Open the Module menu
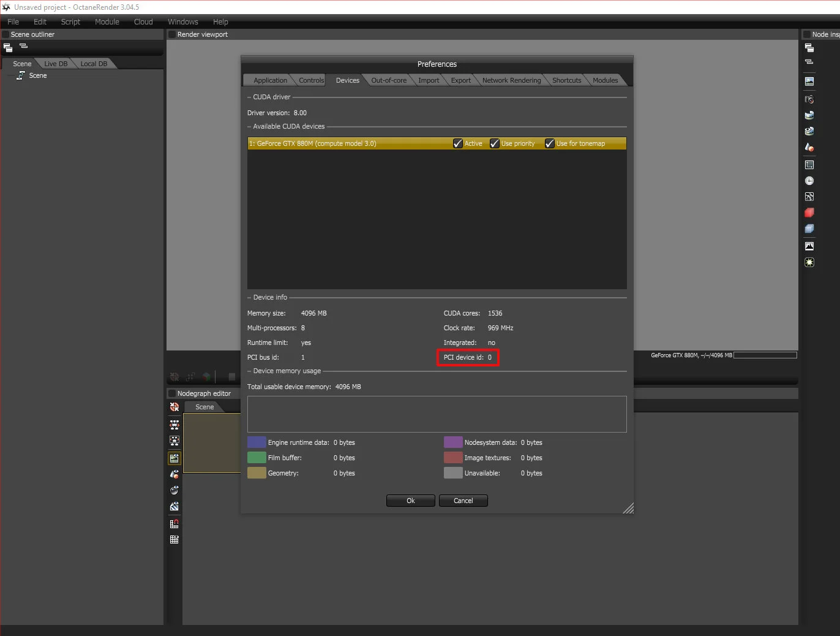This screenshot has width=840, height=636. point(107,21)
